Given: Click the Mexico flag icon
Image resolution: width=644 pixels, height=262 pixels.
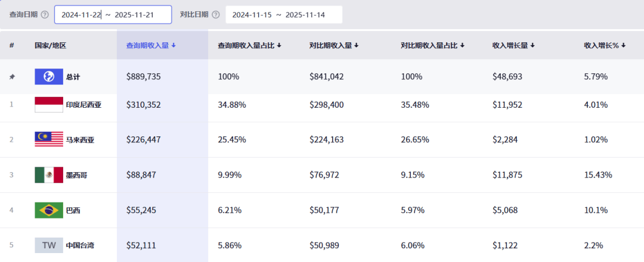Looking at the screenshot, I should point(49,175).
